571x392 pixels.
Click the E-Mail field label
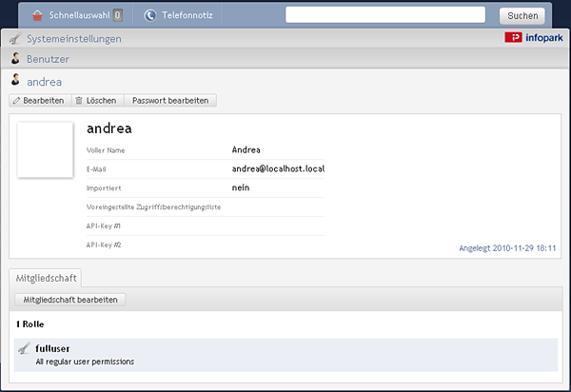pyautogui.click(x=96, y=169)
